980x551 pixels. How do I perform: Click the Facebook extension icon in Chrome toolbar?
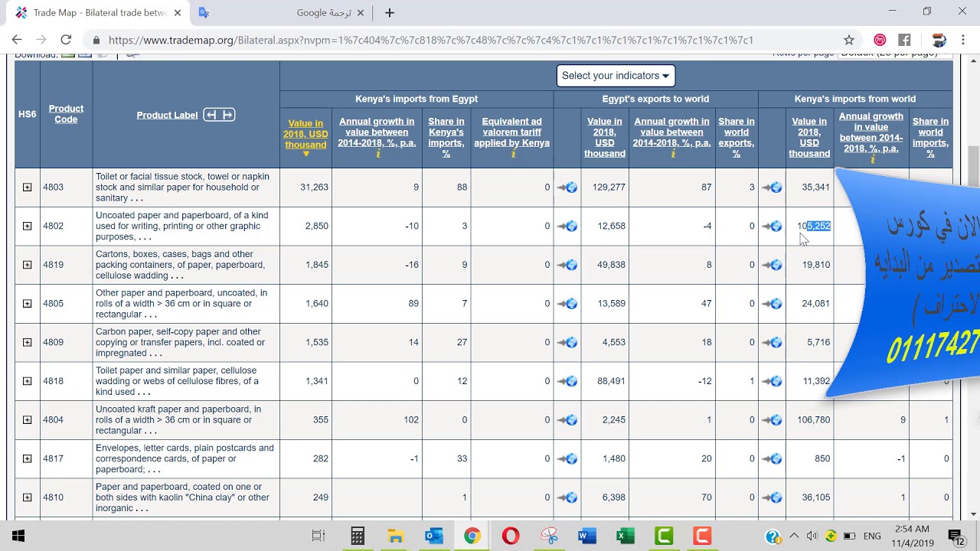(x=904, y=40)
